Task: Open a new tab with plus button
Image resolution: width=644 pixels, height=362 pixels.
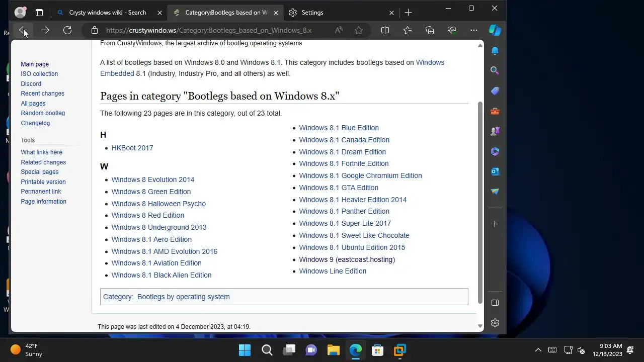Action: pyautogui.click(x=409, y=12)
